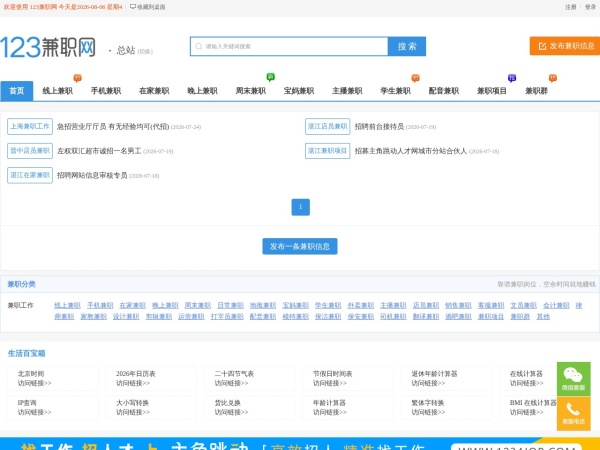Open 配音兼职 in the main navigation bar
This screenshot has height=450, width=600.
[x=443, y=91]
